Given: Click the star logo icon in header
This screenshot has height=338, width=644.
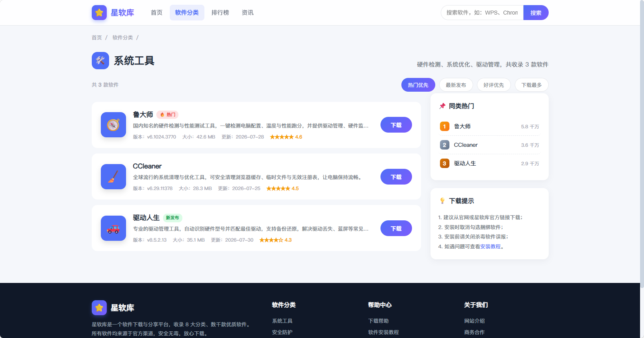Looking at the screenshot, I should pyautogui.click(x=99, y=13).
